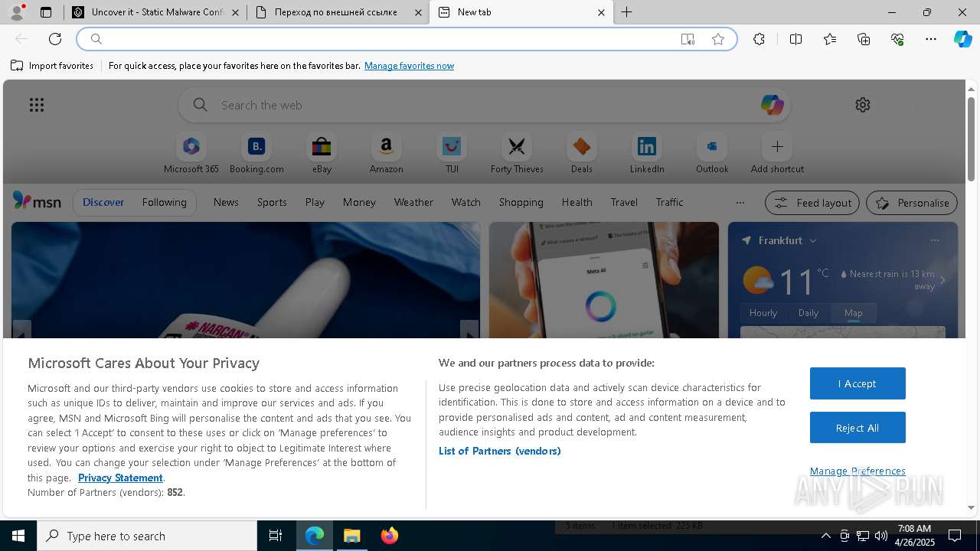
Task: Launch Copilot from the Edge toolbar
Action: coord(962,39)
